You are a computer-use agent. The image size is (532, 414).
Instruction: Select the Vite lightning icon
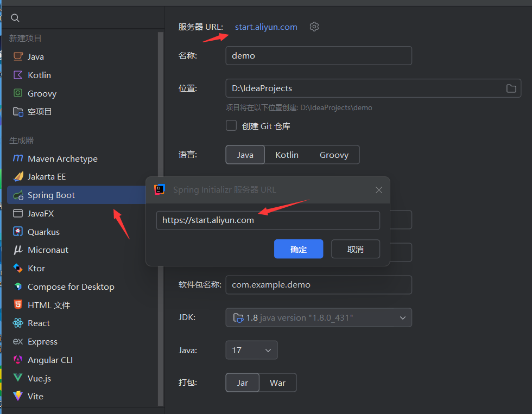coord(18,396)
